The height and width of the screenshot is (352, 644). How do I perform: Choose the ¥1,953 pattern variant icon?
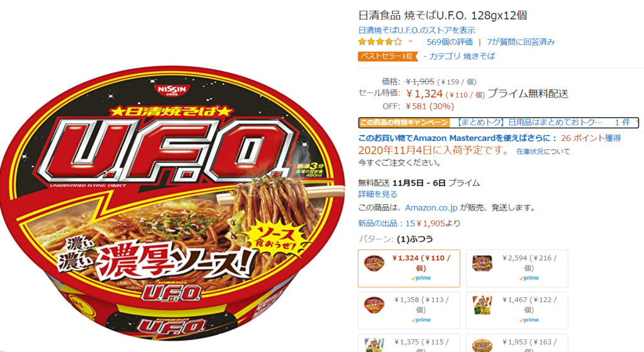(482, 345)
